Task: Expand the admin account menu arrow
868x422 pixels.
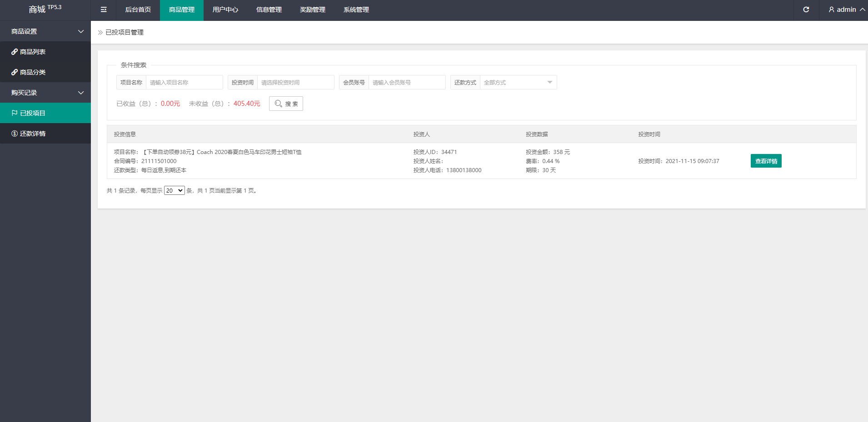Action: [x=862, y=10]
